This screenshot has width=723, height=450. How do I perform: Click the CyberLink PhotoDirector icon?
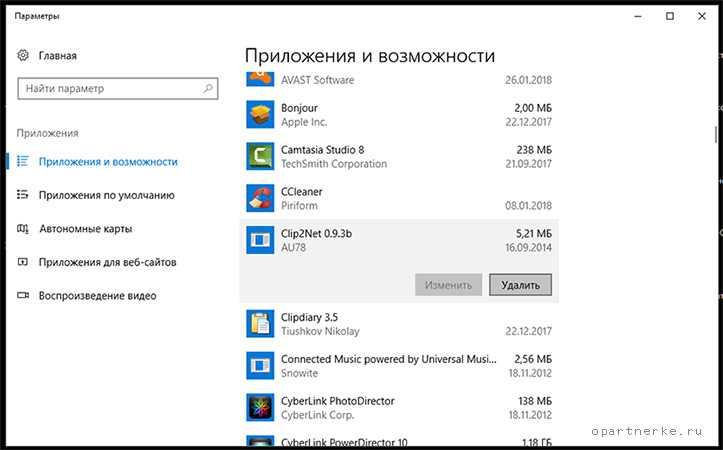260,408
